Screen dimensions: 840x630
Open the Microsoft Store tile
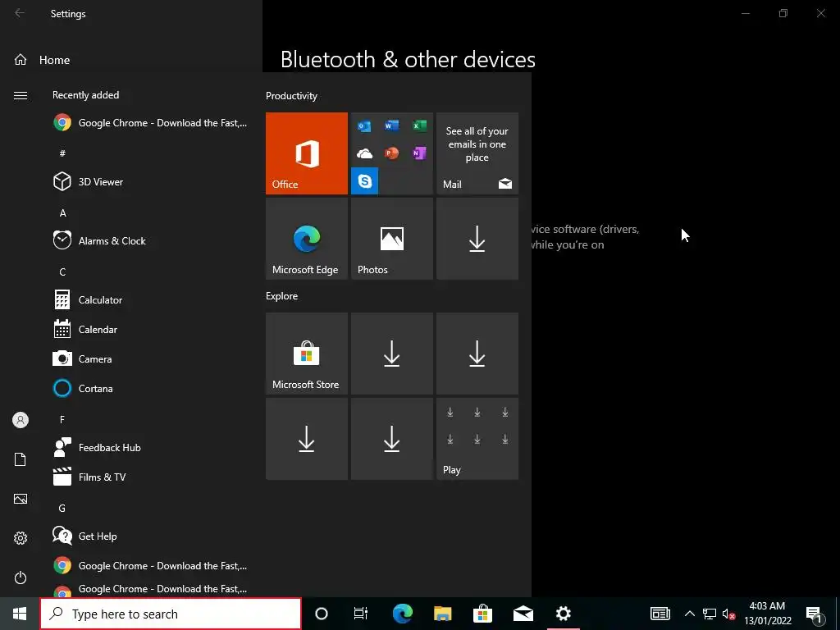click(307, 354)
